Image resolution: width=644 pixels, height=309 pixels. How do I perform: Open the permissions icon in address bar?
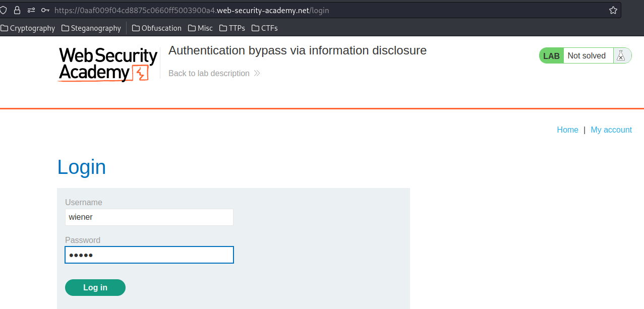pyautogui.click(x=31, y=10)
